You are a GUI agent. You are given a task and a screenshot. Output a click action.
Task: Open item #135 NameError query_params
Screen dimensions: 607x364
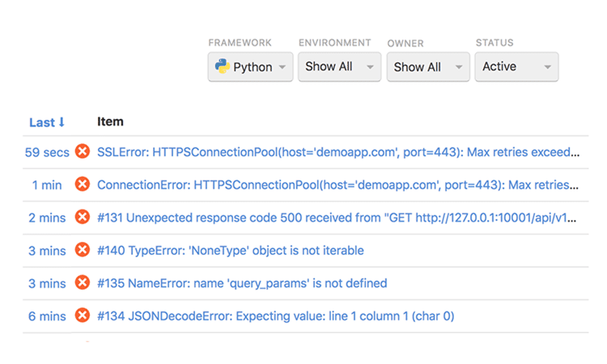pos(242,284)
